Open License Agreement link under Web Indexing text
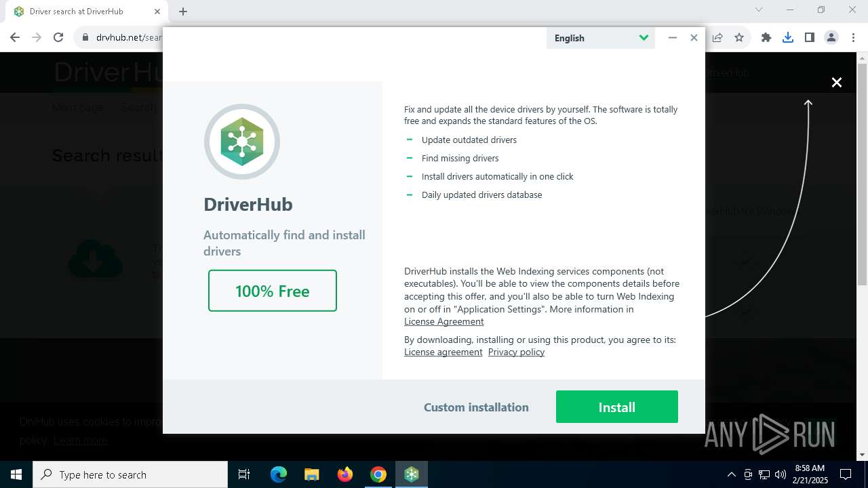The width and height of the screenshot is (868, 488). tap(443, 321)
